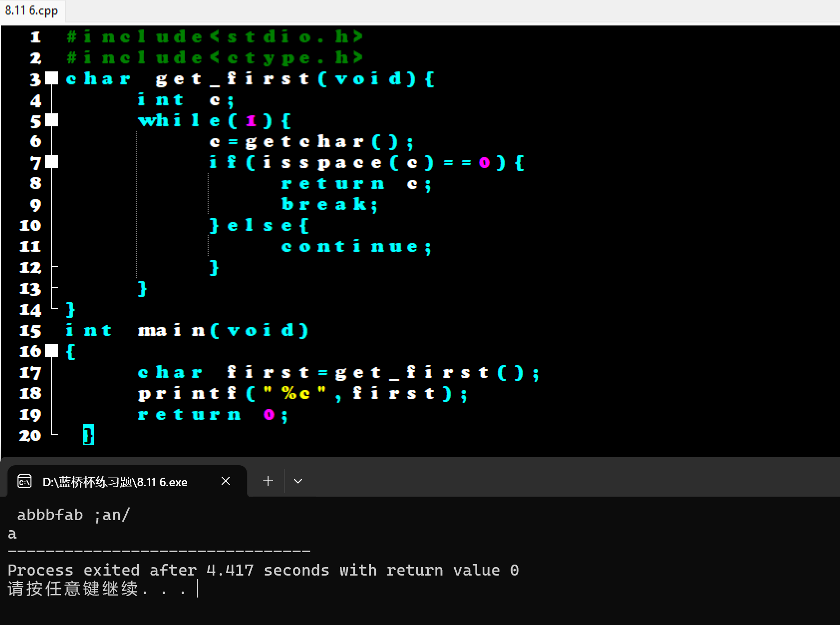
Task: Click the 'break;' statement
Action: [329, 205]
